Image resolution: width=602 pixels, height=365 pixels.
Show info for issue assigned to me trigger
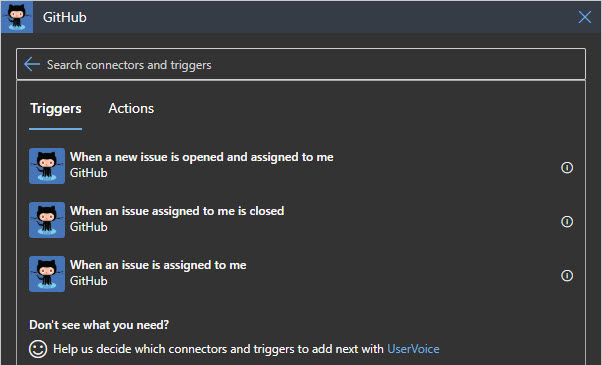567,276
